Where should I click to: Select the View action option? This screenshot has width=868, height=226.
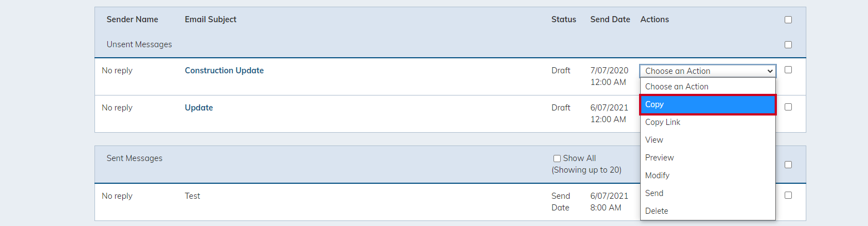(707, 140)
